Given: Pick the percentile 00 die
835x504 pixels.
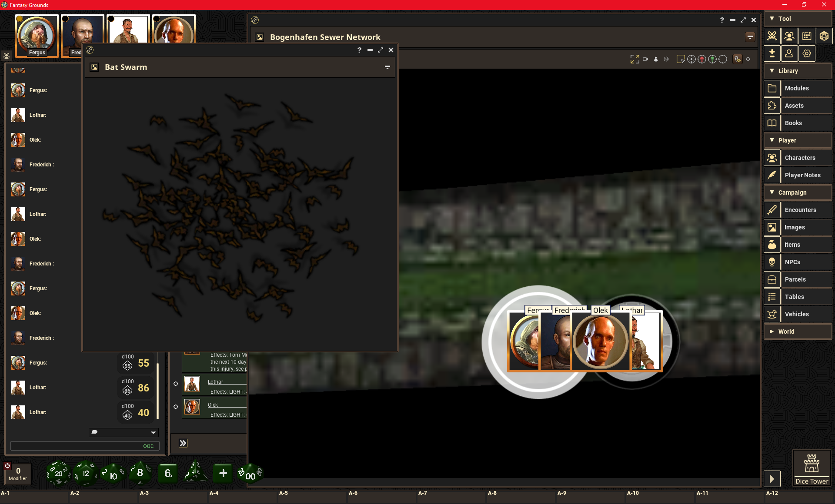Looking at the screenshot, I should pos(250,474).
